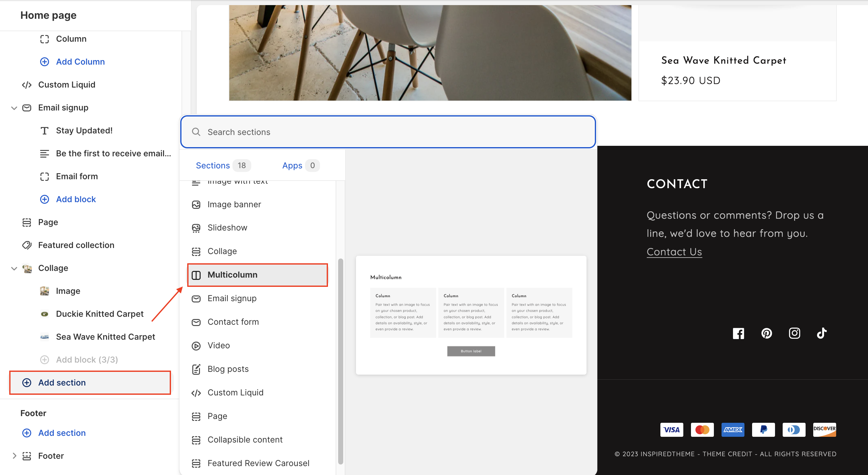The height and width of the screenshot is (475, 868).
Task: Collapse the Collage section in sidebar
Action: pyautogui.click(x=14, y=268)
